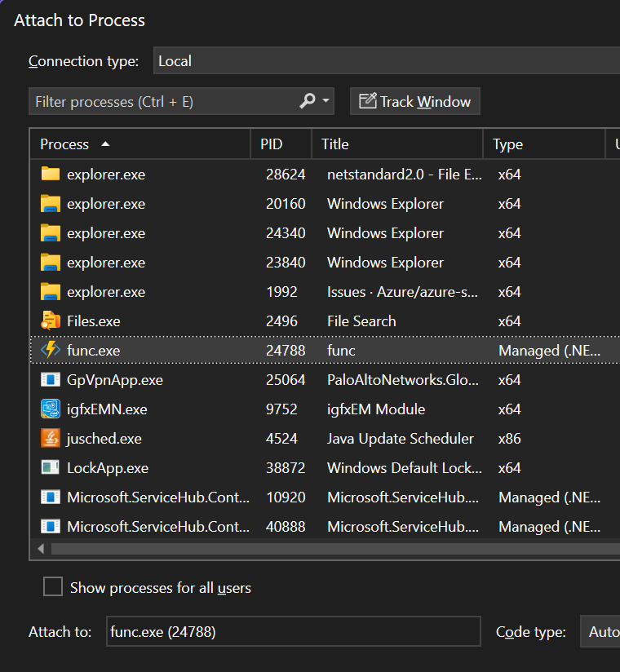Image resolution: width=620 pixels, height=672 pixels.
Task: Click the func.exe lightning bolt icon
Action: click(x=51, y=351)
